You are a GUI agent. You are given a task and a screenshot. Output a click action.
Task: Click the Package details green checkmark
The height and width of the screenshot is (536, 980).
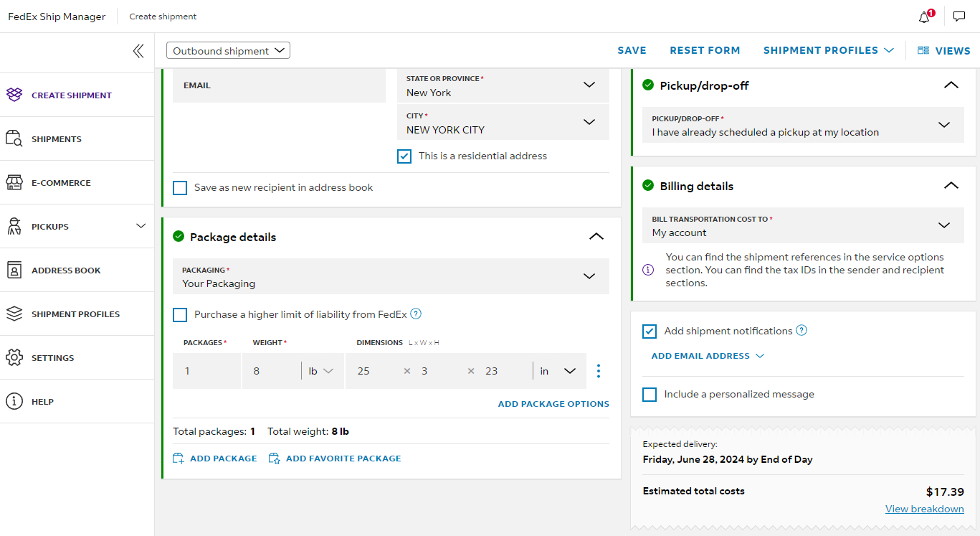[179, 236]
